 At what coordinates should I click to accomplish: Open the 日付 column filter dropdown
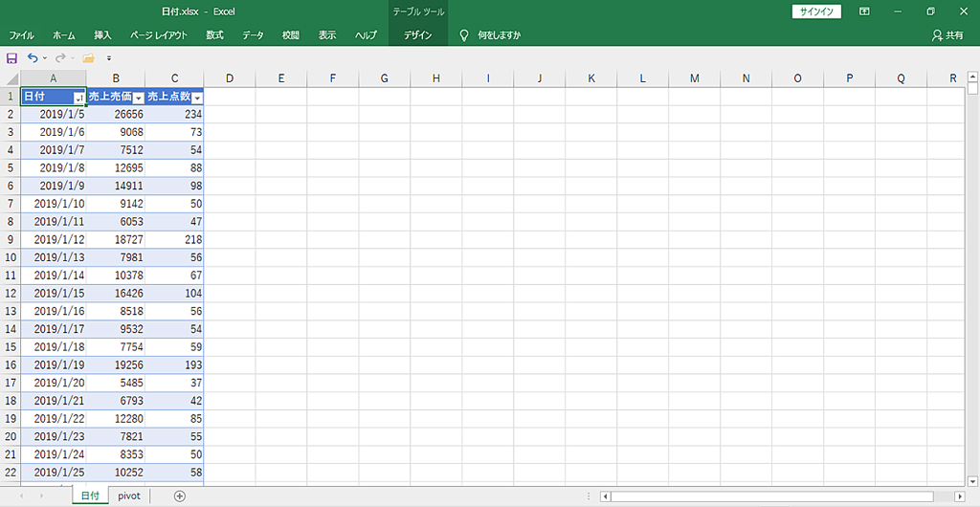78,98
